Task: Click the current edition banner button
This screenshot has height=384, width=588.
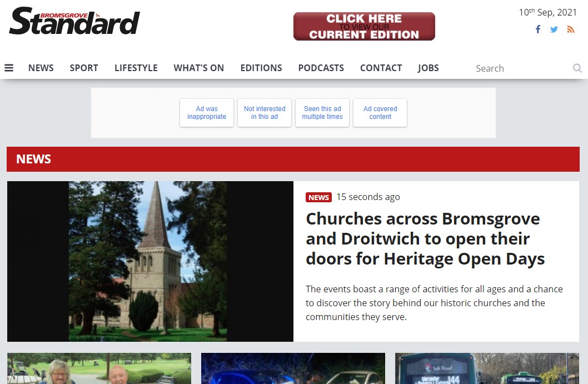Action: pos(364,26)
